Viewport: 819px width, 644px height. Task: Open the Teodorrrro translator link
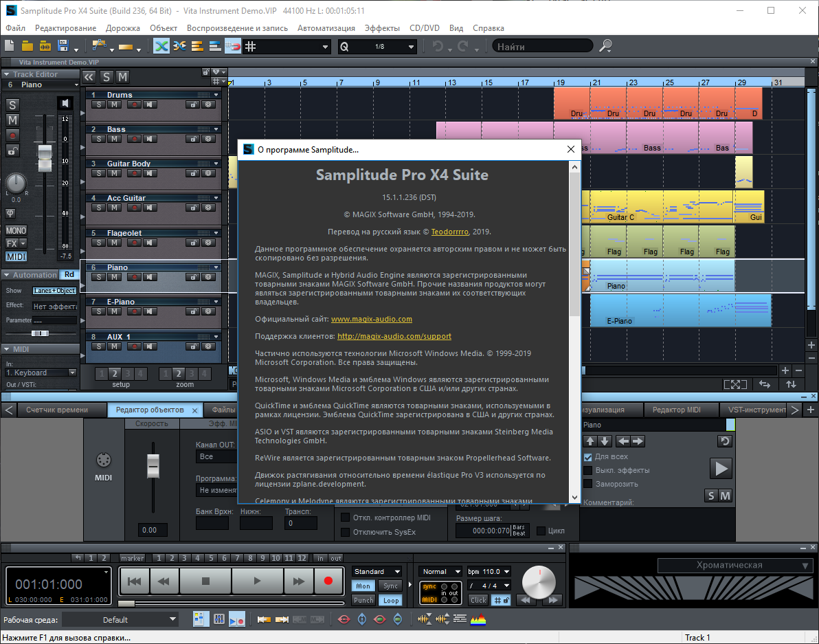[x=450, y=232]
